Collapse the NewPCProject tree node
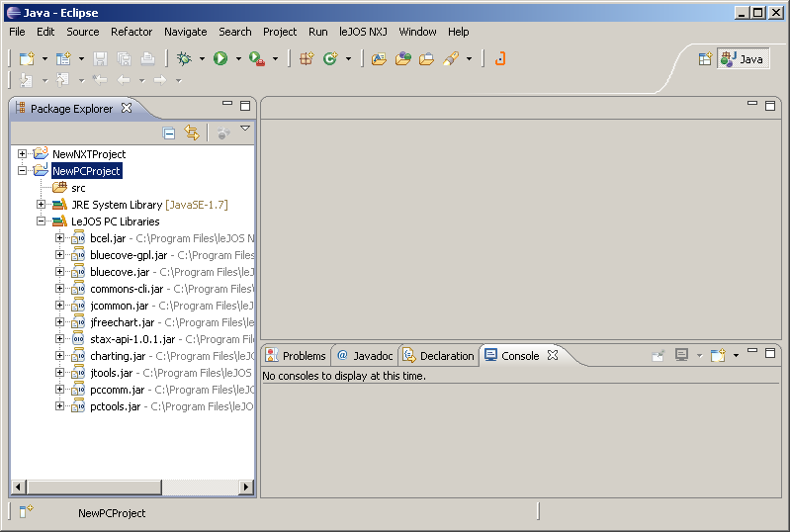 click(x=22, y=170)
